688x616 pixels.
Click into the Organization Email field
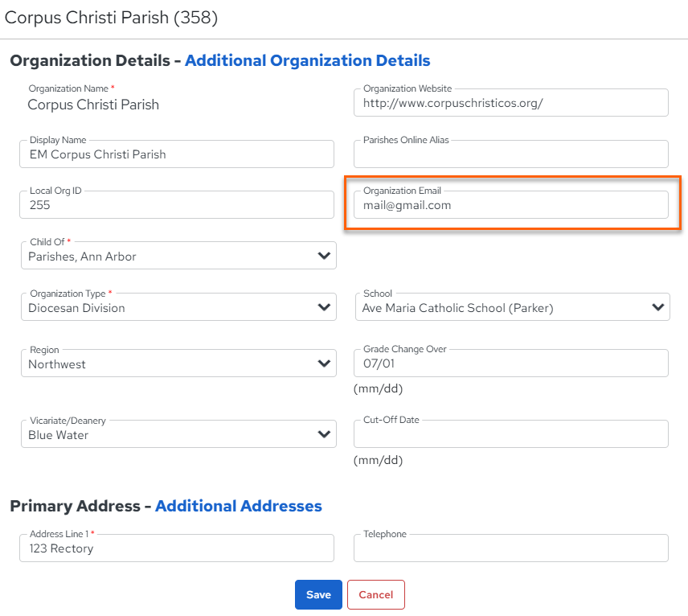pyautogui.click(x=510, y=204)
